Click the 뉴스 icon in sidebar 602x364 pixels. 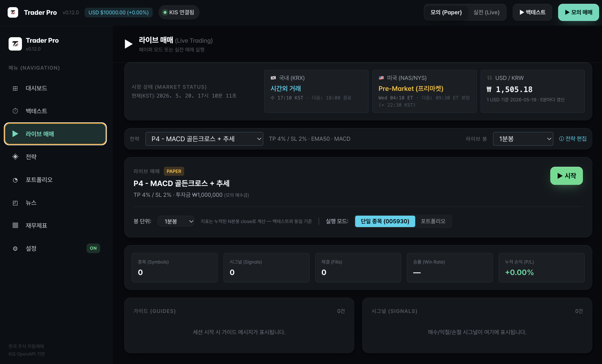[15, 203]
